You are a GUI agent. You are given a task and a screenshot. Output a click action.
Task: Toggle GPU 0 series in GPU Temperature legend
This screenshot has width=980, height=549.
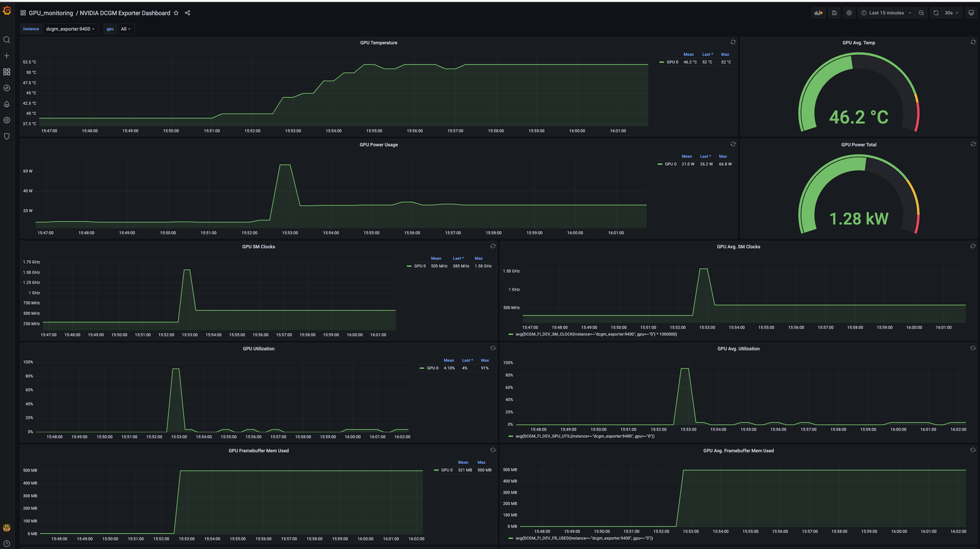point(672,62)
